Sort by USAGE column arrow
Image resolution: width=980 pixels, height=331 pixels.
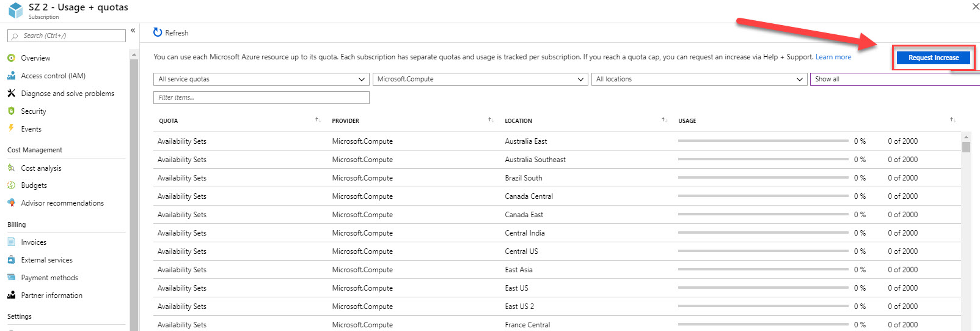click(x=953, y=120)
